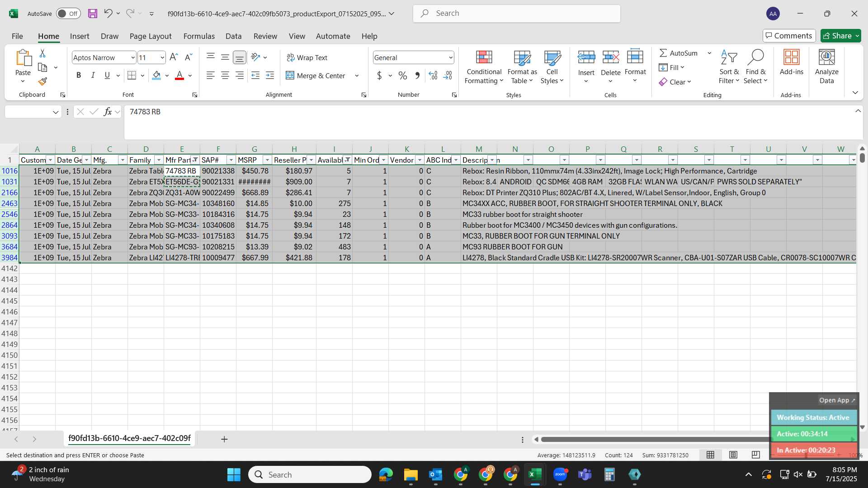Click the Save icon in title bar
Image resolution: width=868 pixels, height=488 pixels.
93,14
